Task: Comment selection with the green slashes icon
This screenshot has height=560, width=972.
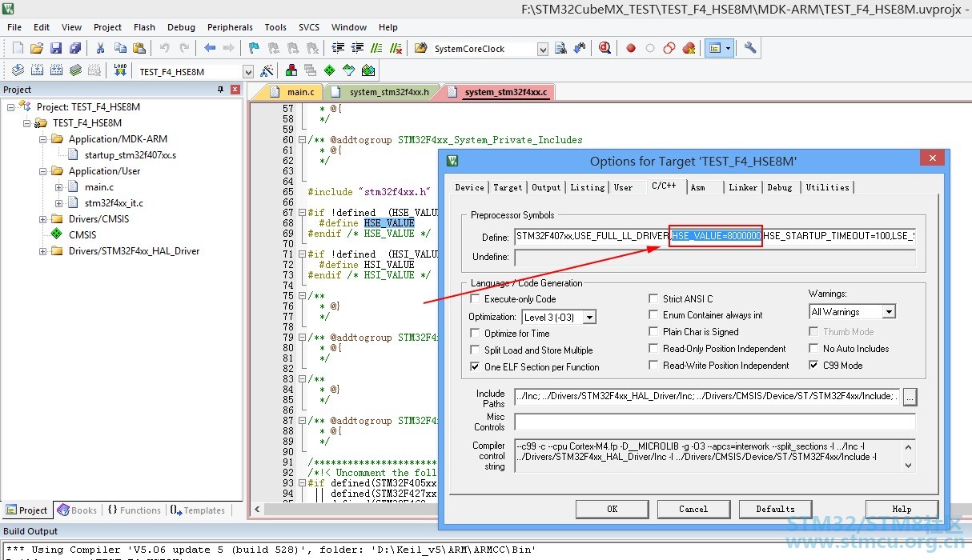Action: point(376,48)
